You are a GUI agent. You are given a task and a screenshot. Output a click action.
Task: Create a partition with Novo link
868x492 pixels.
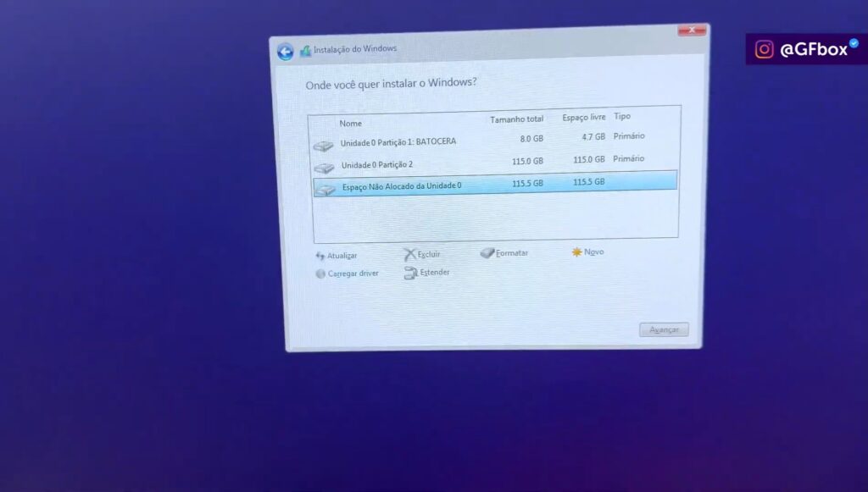[x=594, y=252]
